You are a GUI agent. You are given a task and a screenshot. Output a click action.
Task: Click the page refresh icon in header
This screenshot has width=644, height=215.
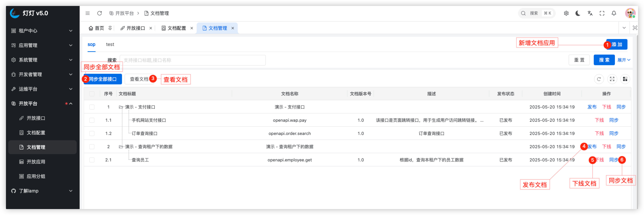point(100,13)
